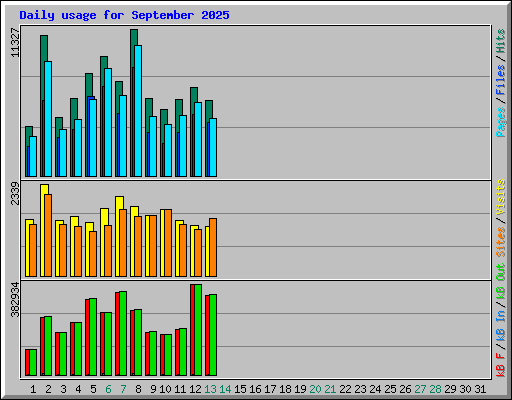
Task: Click the orange sites bar for day 7
Action: point(123,243)
